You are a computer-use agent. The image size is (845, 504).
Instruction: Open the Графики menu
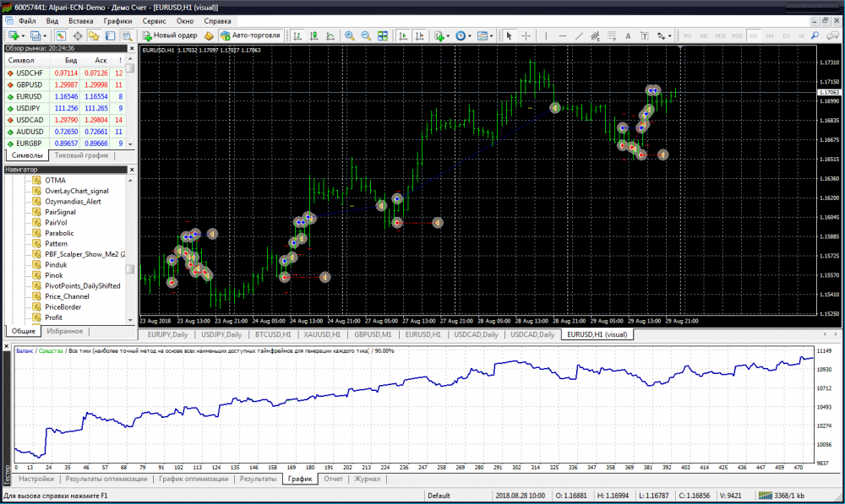pyautogui.click(x=117, y=21)
